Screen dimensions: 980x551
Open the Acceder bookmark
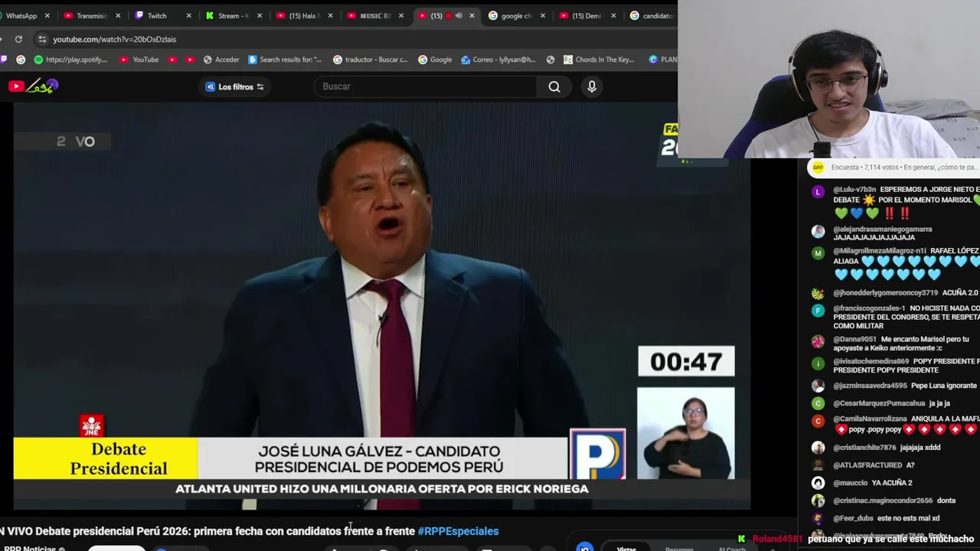(x=221, y=60)
